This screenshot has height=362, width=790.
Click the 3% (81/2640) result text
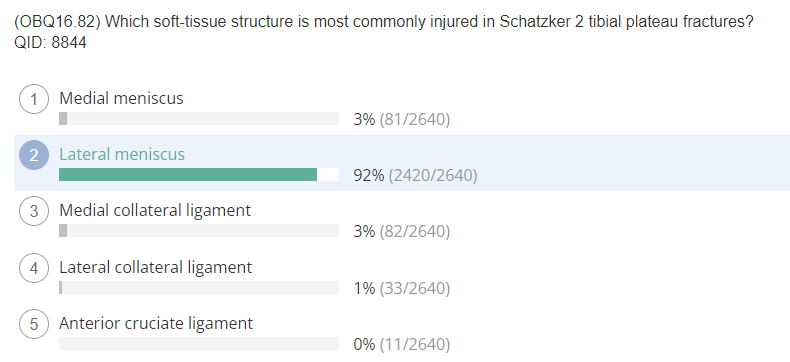[402, 119]
